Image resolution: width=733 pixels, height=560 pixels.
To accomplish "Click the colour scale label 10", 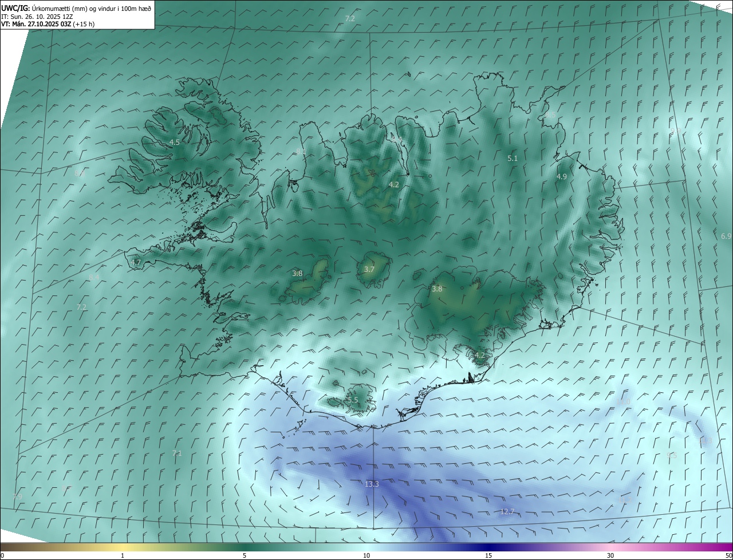I will pyautogui.click(x=366, y=555).
